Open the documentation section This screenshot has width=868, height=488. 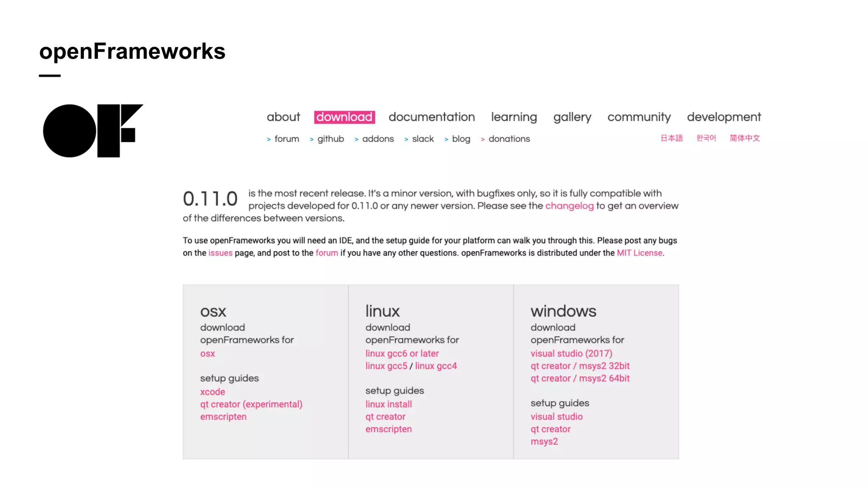431,117
